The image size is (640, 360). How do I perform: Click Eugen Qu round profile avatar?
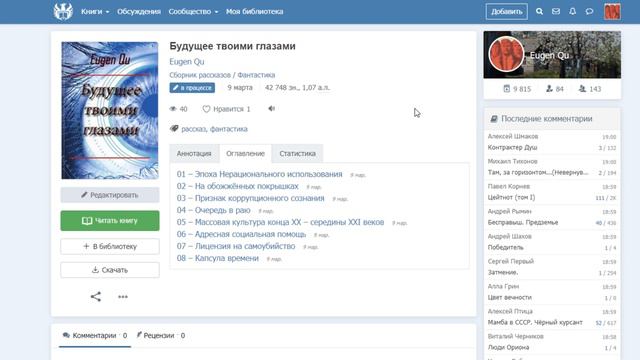[506, 54]
